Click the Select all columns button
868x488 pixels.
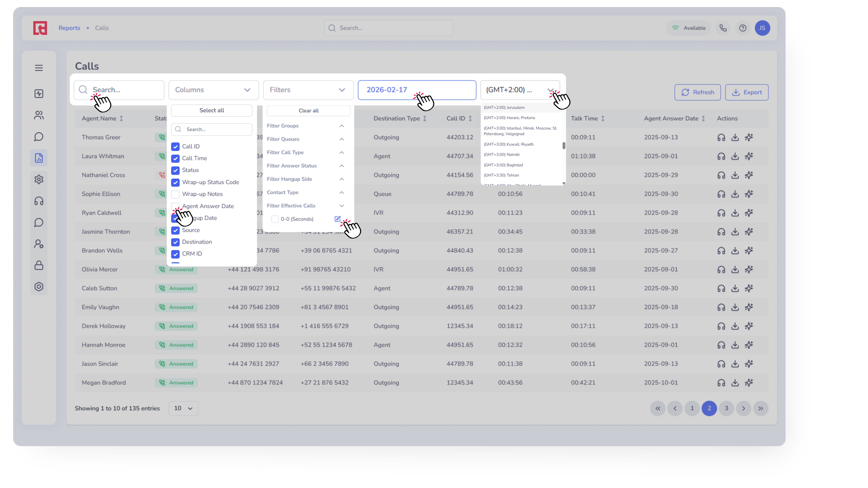tap(212, 110)
